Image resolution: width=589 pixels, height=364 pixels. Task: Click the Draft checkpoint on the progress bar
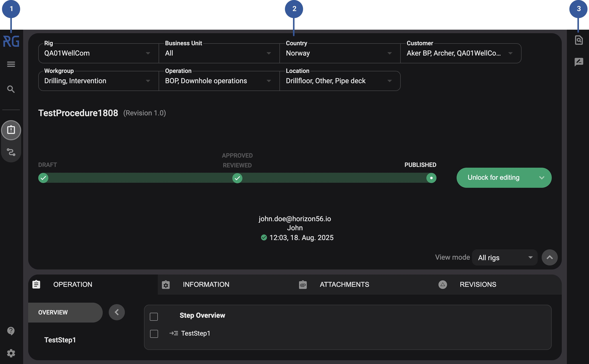click(x=43, y=178)
